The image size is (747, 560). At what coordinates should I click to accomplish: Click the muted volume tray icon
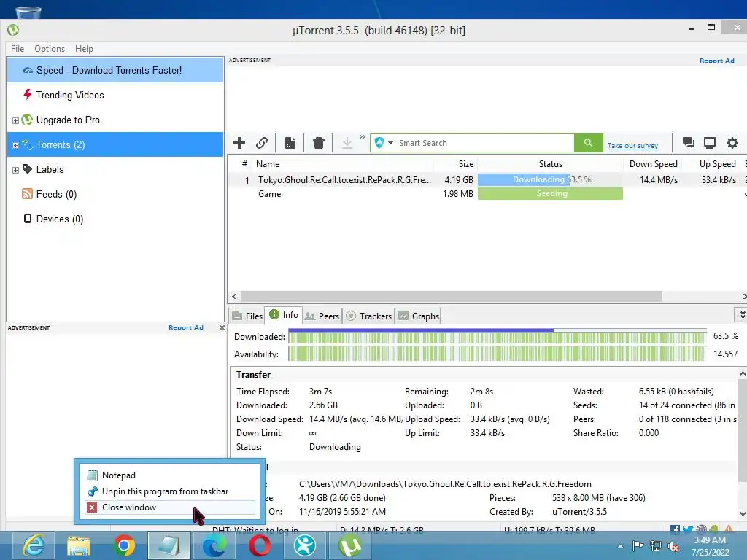673,546
